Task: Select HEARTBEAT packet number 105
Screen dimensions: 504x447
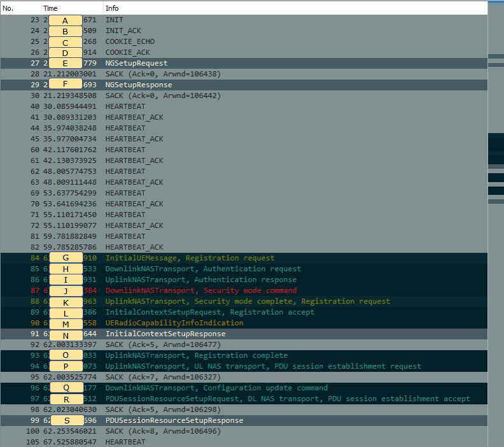Action: 244,442
